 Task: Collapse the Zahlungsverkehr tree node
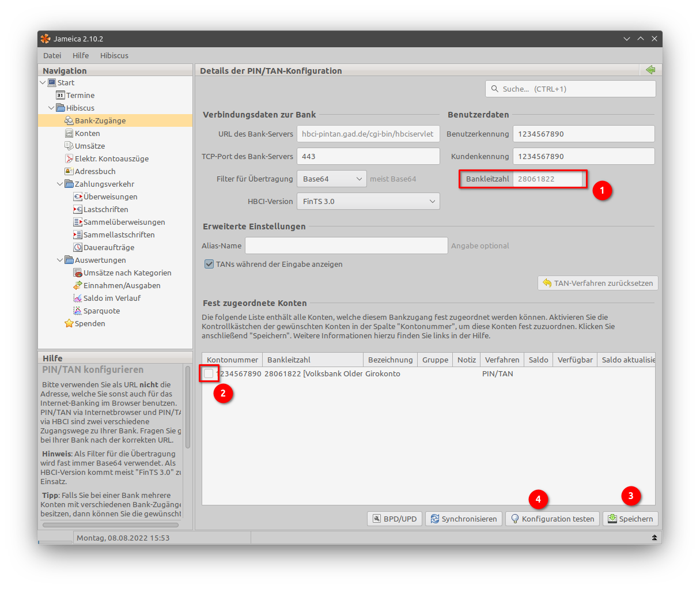coord(60,184)
